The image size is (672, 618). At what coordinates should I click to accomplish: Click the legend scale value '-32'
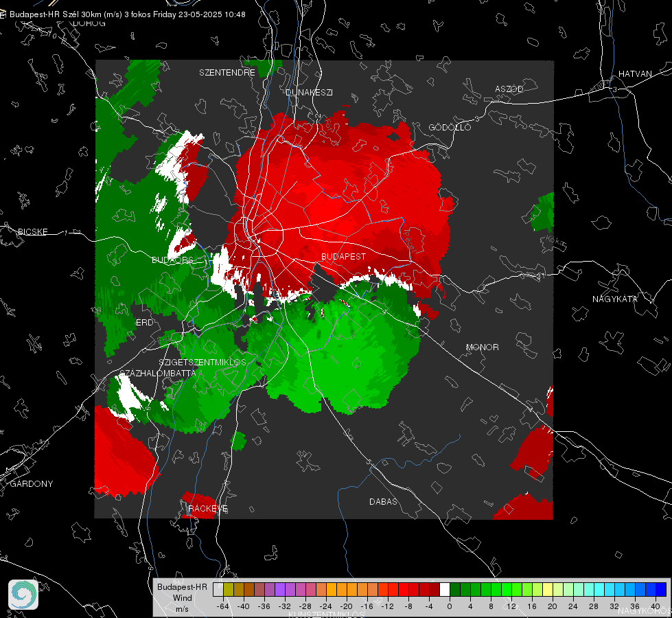[x=285, y=606]
